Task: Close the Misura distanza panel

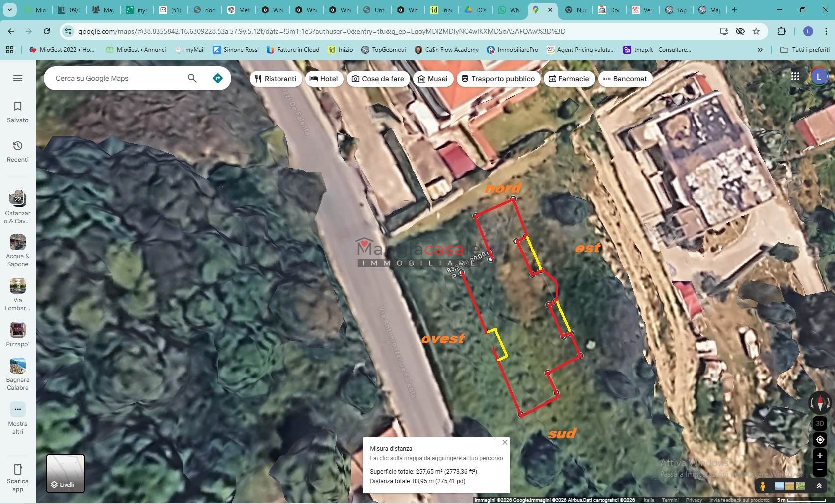Action: coord(505,442)
